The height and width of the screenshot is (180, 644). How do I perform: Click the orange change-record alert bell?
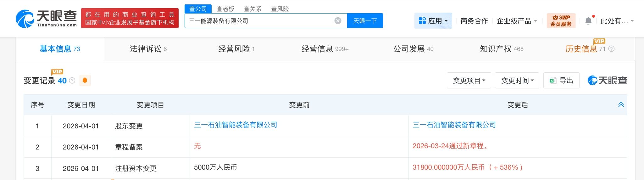pyautogui.click(x=85, y=81)
